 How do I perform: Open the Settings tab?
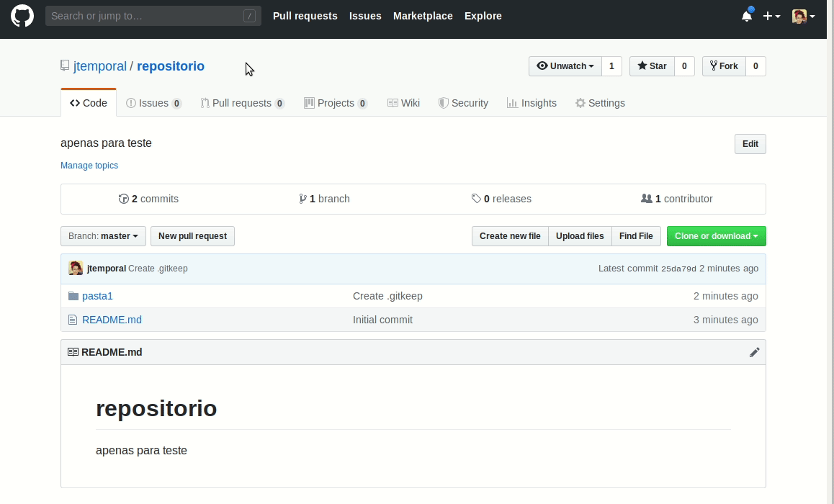tap(600, 103)
